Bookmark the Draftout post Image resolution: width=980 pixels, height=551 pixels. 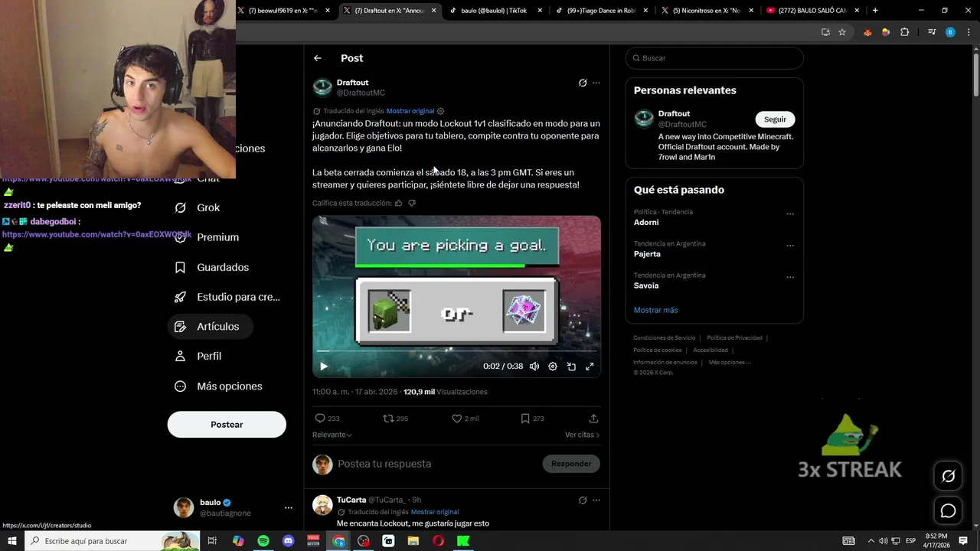click(524, 419)
